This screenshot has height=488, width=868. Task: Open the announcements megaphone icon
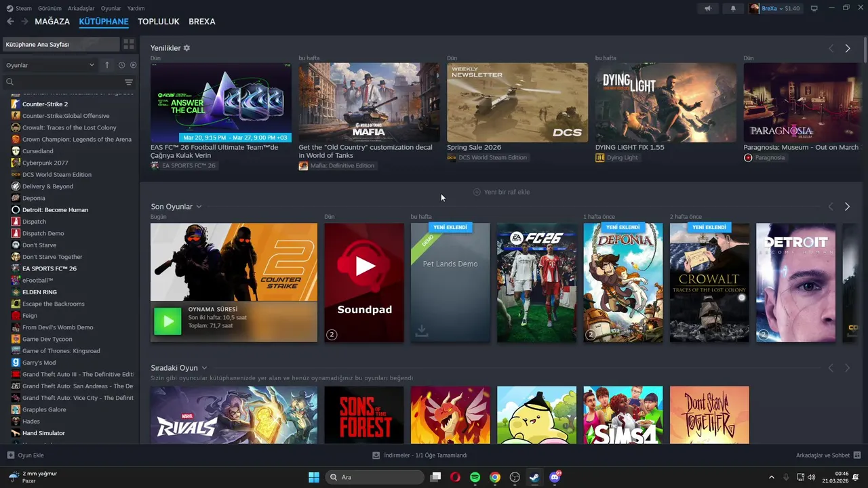[x=708, y=8]
